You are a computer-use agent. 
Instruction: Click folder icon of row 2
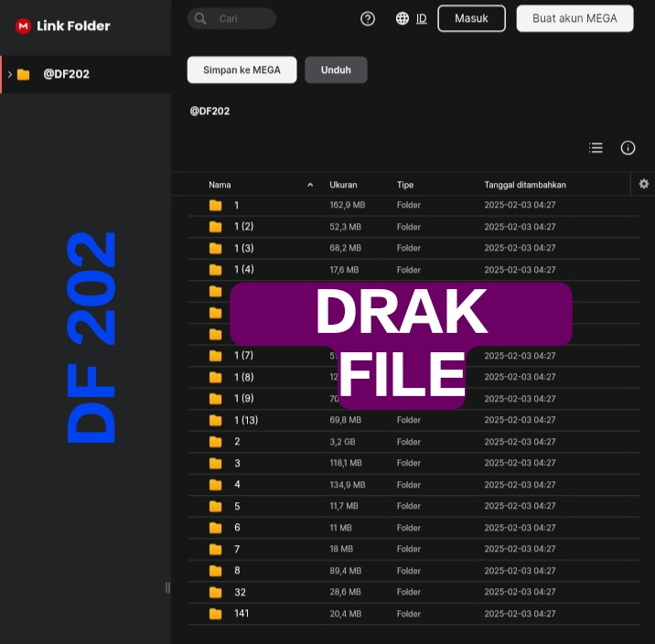point(216,442)
